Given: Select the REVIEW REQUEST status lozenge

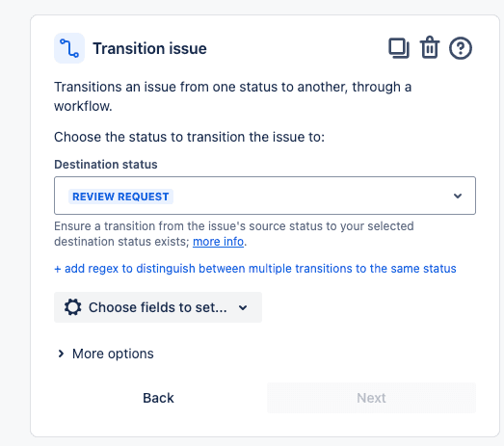Looking at the screenshot, I should [x=120, y=197].
